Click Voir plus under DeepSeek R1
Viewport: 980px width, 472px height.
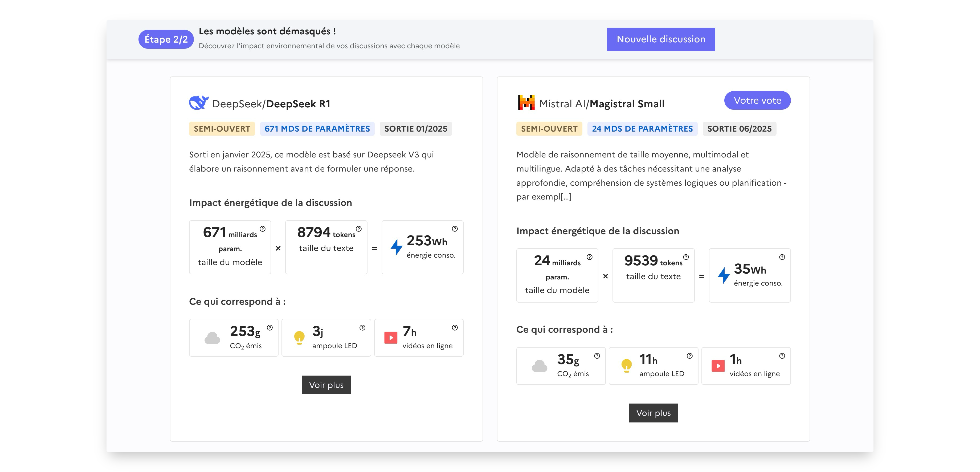pos(326,385)
